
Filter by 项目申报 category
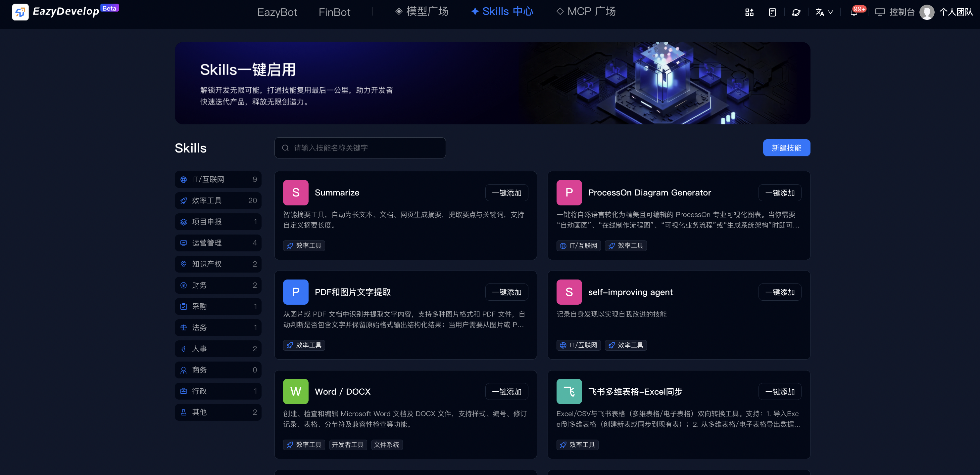218,222
